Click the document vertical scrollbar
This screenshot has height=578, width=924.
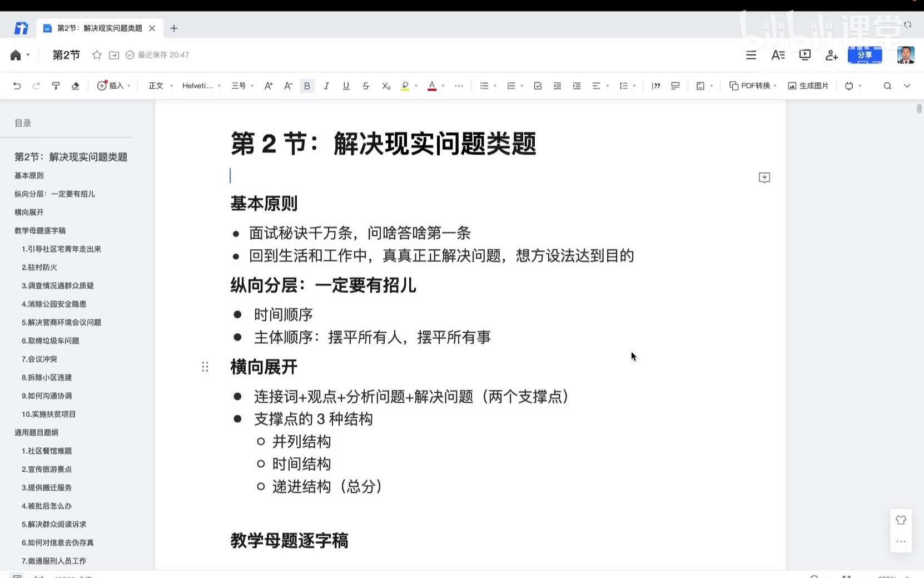tap(919, 108)
